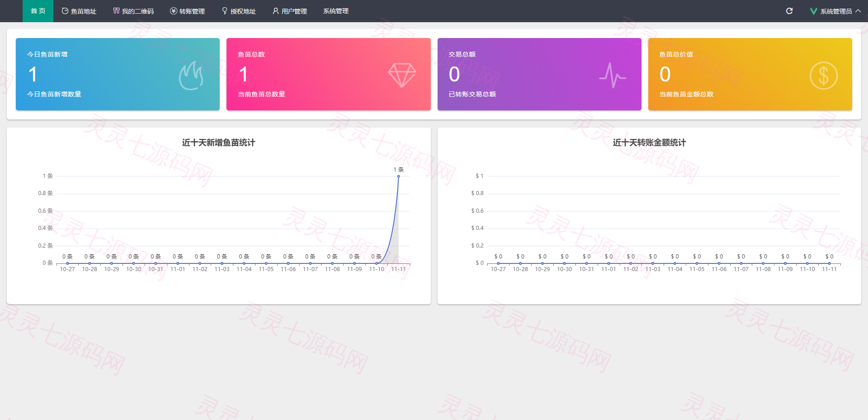The height and width of the screenshot is (420, 868).
Task: Click the 11-11 data point at 1 条
Action: click(x=398, y=176)
